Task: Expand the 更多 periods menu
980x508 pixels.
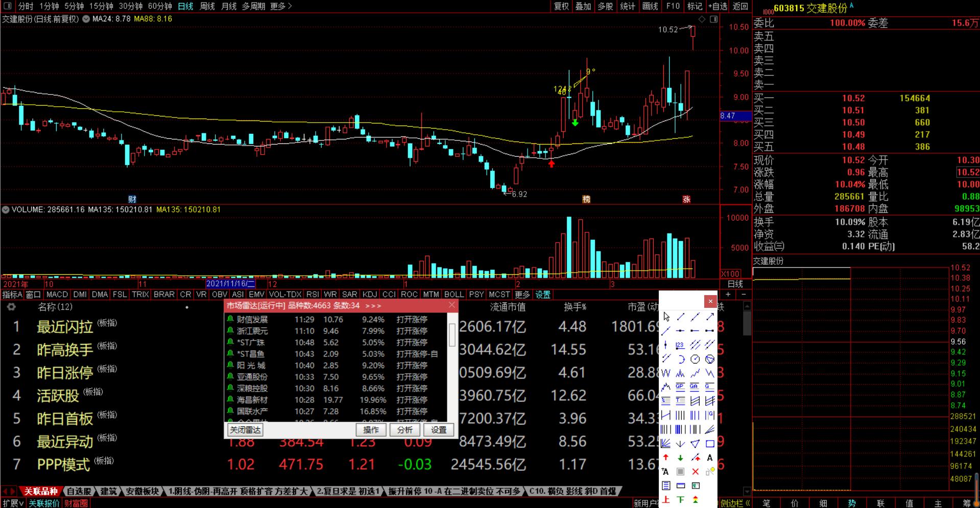Action: coord(281,6)
